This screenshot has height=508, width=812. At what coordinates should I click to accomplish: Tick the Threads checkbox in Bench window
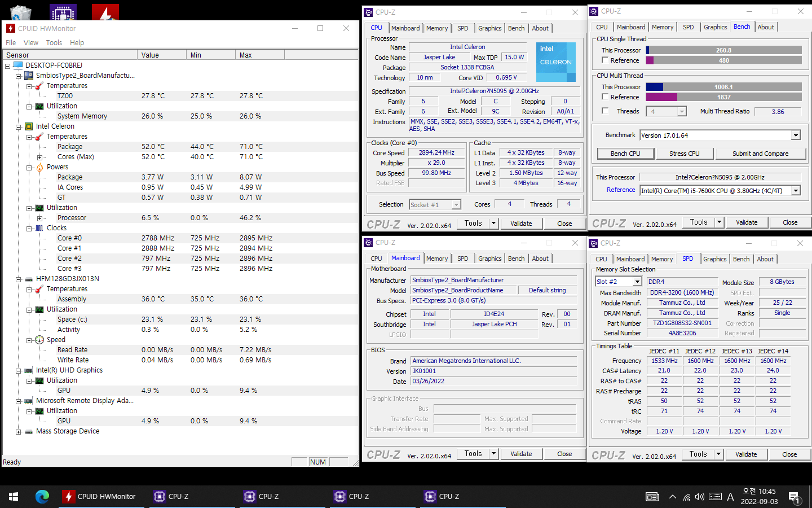tap(605, 111)
